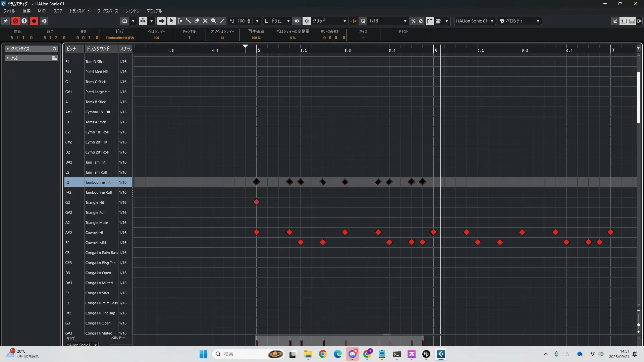Screen dimensions: 644x362
Task: Toggle the Solo Editor button
Action: click(15, 21)
